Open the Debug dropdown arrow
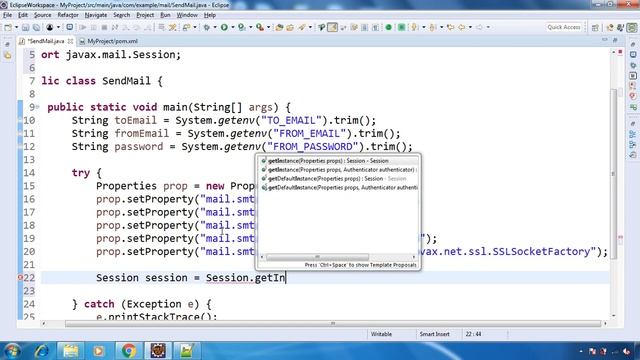This screenshot has width=640, height=360. [215, 27]
